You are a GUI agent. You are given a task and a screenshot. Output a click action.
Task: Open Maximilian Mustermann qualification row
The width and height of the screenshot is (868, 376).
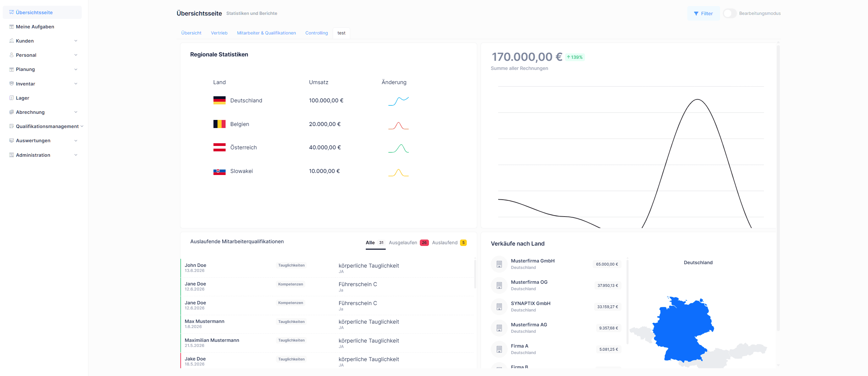click(x=327, y=343)
